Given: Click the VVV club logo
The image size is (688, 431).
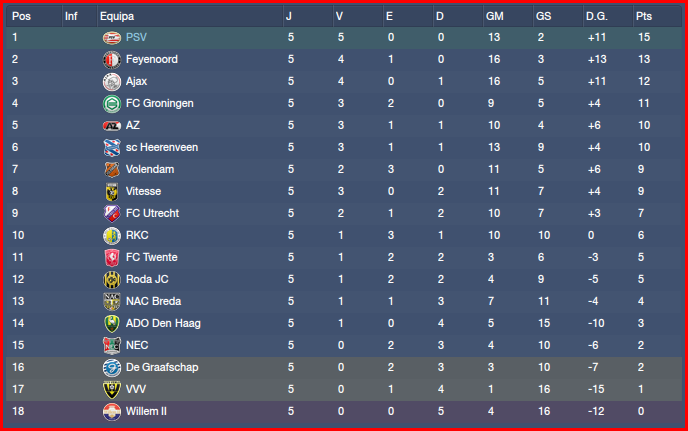Looking at the screenshot, I should 111,389.
